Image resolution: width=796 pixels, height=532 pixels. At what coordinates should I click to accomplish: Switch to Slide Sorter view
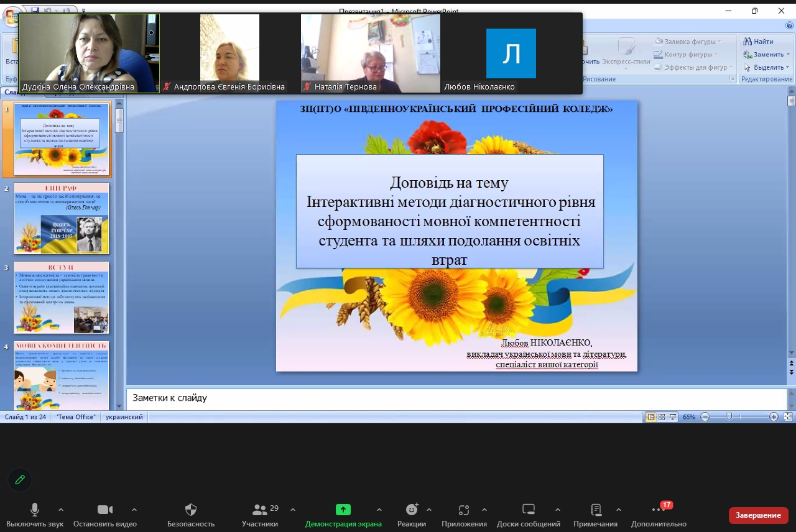tap(662, 417)
